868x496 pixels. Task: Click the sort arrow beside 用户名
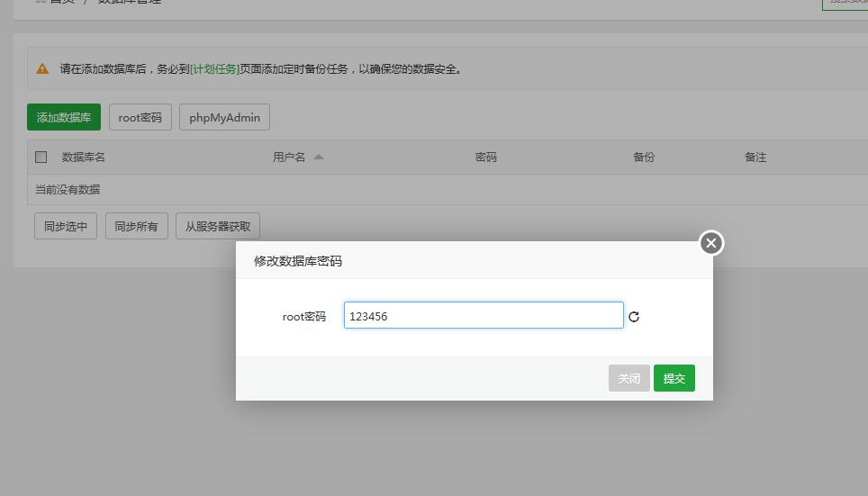click(319, 157)
